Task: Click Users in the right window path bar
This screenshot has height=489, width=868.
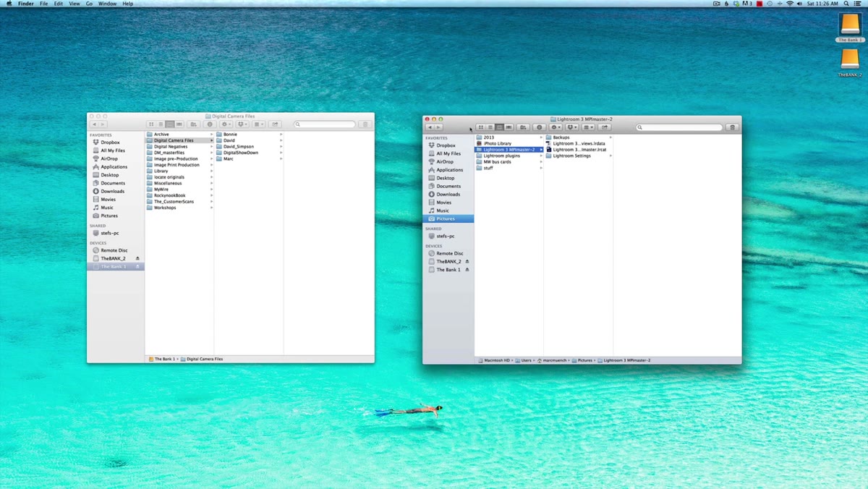Action: pyautogui.click(x=523, y=360)
